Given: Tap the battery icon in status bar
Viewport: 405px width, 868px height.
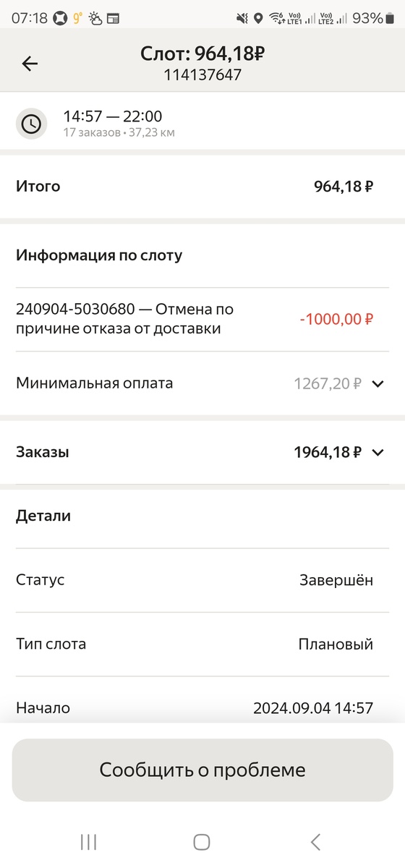Looking at the screenshot, I should tap(391, 18).
